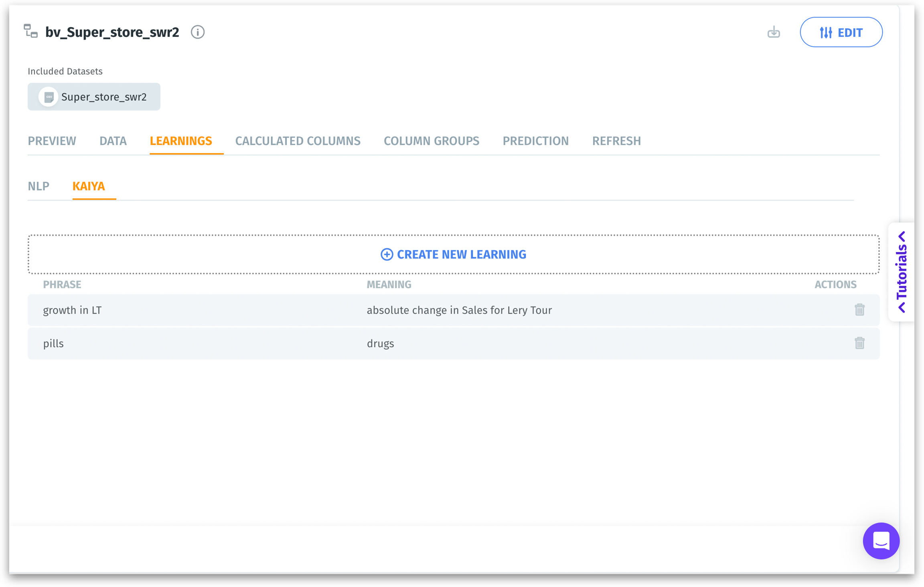Delete the 'pills' learning via trash icon

859,343
